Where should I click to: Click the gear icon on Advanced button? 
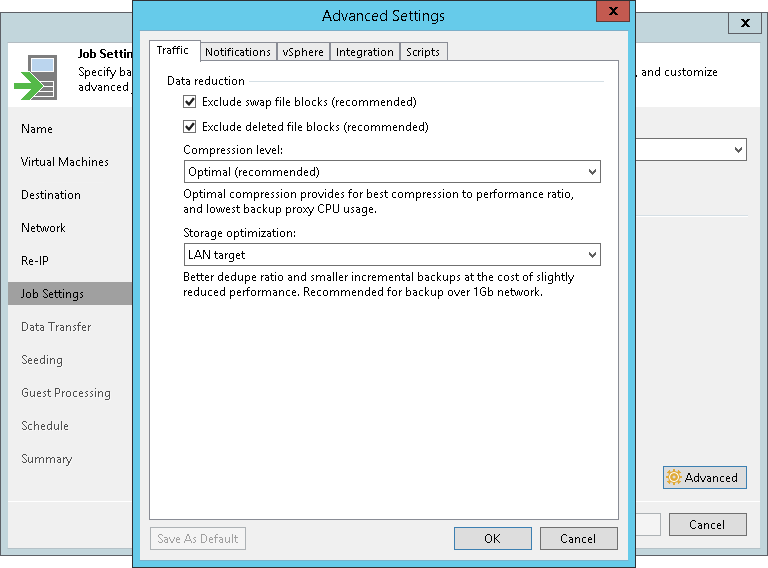coord(674,478)
